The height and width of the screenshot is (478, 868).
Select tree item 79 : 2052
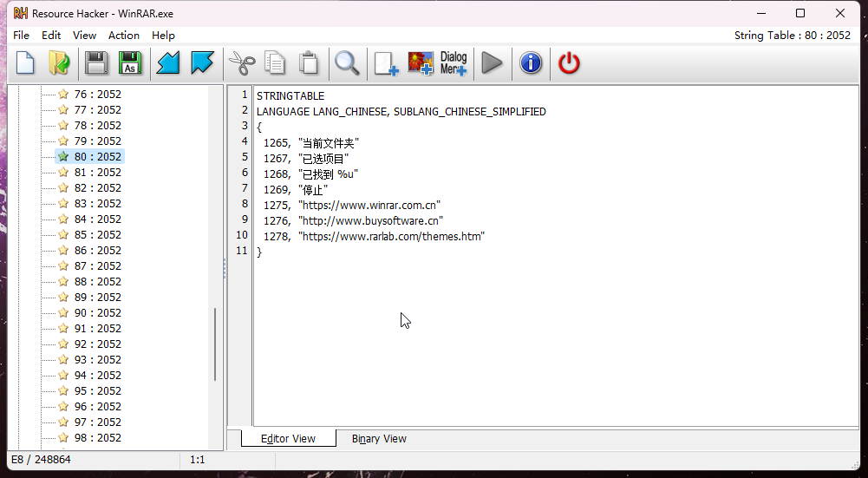pyautogui.click(x=98, y=141)
